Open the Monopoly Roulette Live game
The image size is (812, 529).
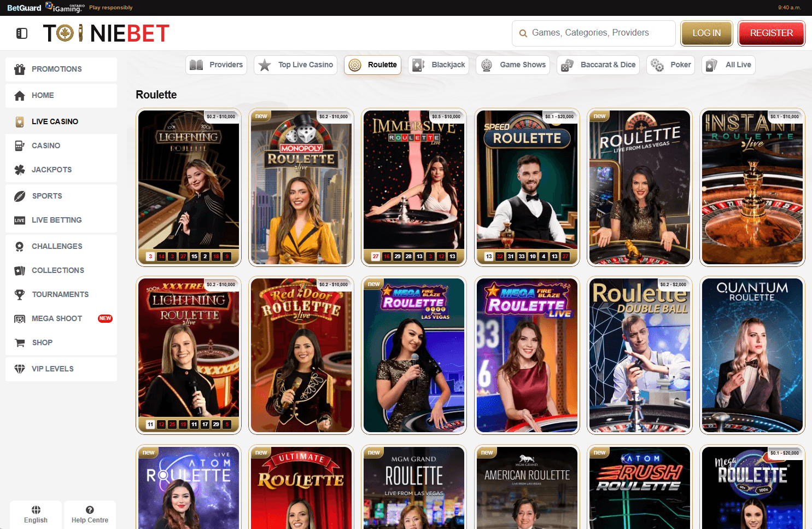click(x=301, y=187)
